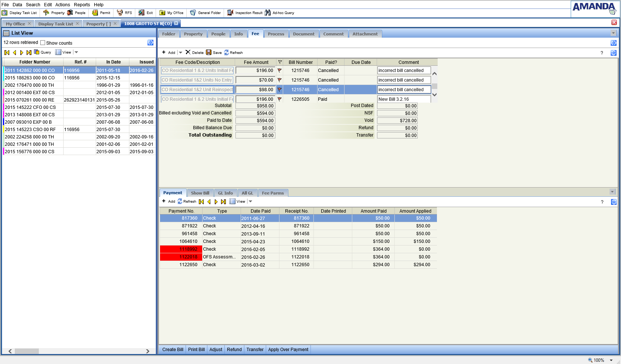621x364 pixels.
Task: Click the List View horizontal scrollbar
Action: 27,351
